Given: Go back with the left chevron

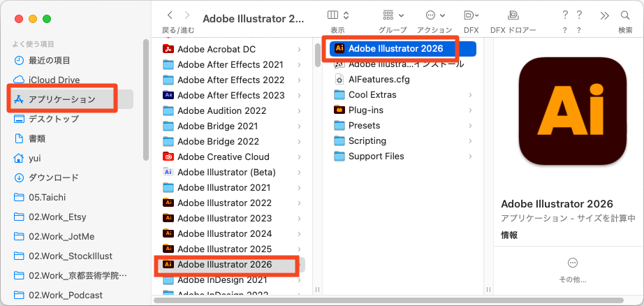Looking at the screenshot, I should [x=170, y=15].
